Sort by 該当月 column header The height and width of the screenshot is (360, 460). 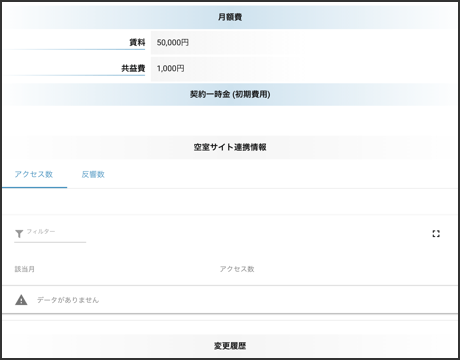click(24, 269)
